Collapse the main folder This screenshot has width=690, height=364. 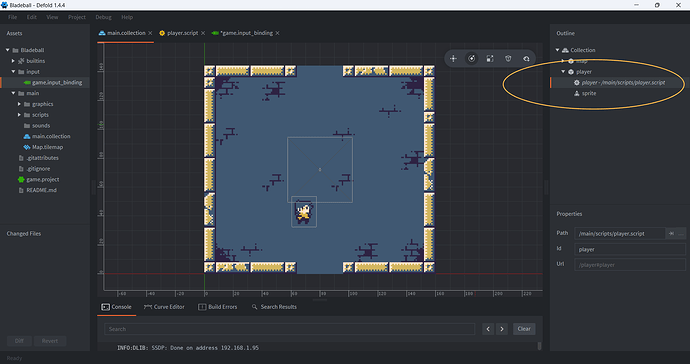13,93
